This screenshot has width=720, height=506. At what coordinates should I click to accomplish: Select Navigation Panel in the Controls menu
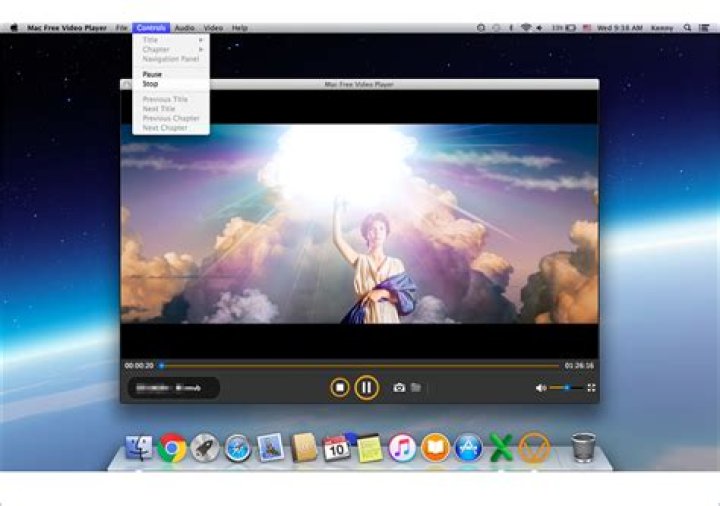coord(171,59)
